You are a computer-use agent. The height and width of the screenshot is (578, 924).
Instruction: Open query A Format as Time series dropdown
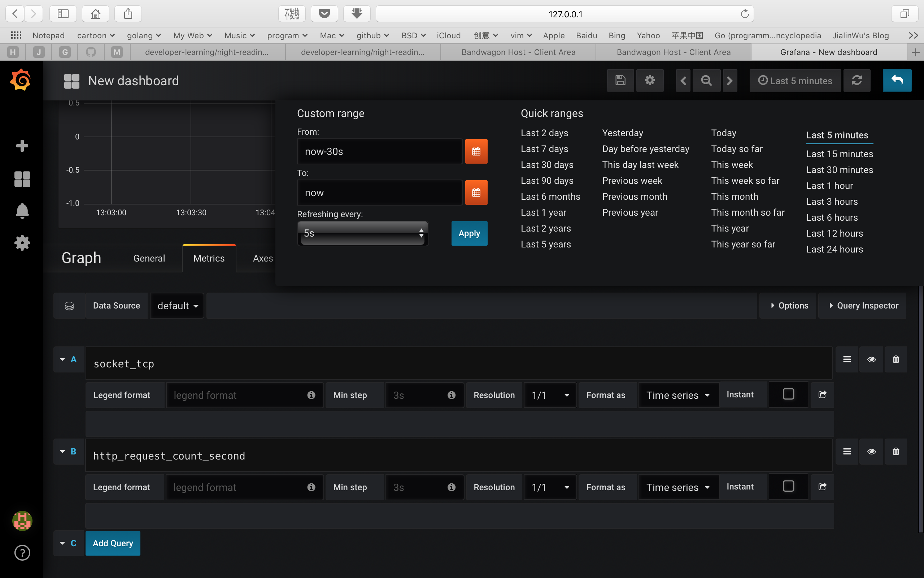(678, 395)
